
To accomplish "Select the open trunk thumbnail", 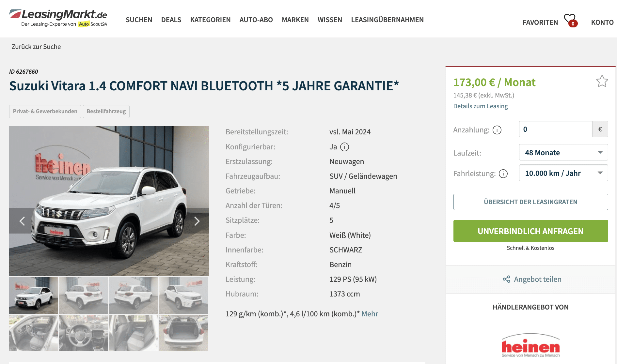I will click(x=183, y=333).
